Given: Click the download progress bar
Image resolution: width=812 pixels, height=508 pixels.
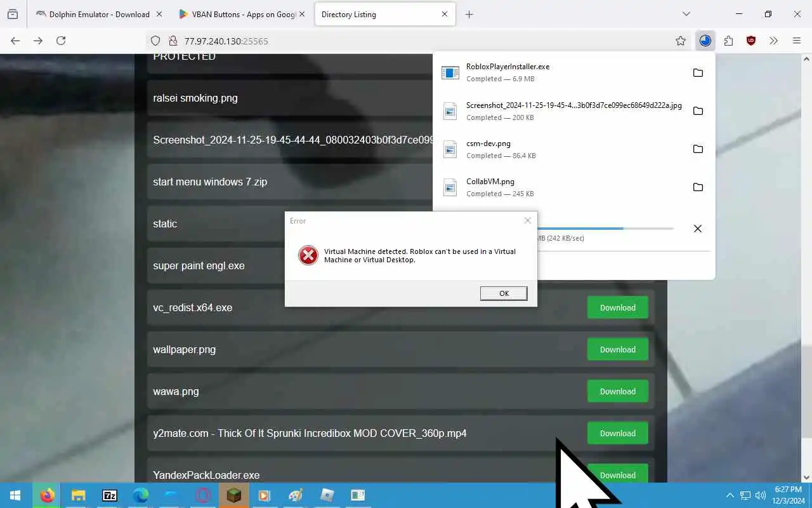Looking at the screenshot, I should (x=605, y=229).
